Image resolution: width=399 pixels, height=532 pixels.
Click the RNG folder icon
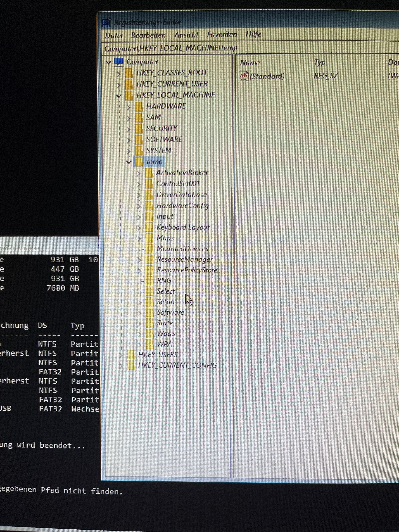150,281
